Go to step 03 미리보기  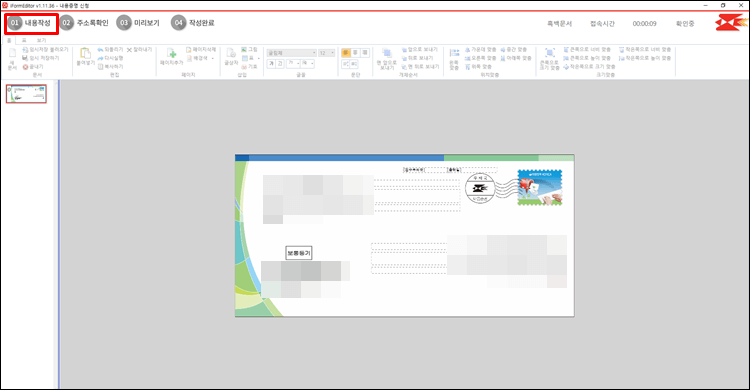click(x=138, y=23)
